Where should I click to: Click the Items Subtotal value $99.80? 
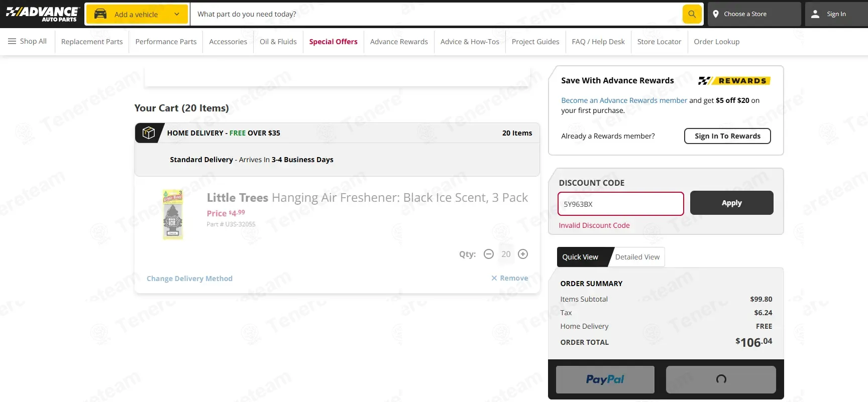[x=761, y=299]
